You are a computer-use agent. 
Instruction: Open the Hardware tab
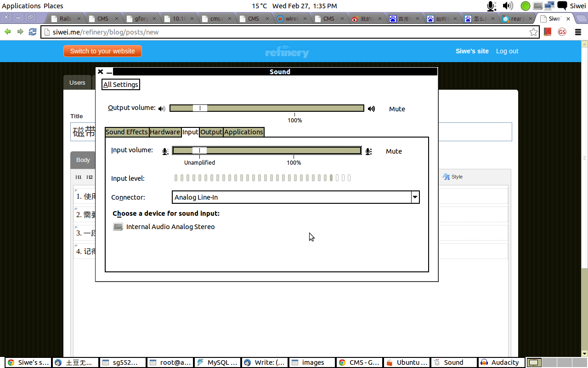tap(165, 132)
